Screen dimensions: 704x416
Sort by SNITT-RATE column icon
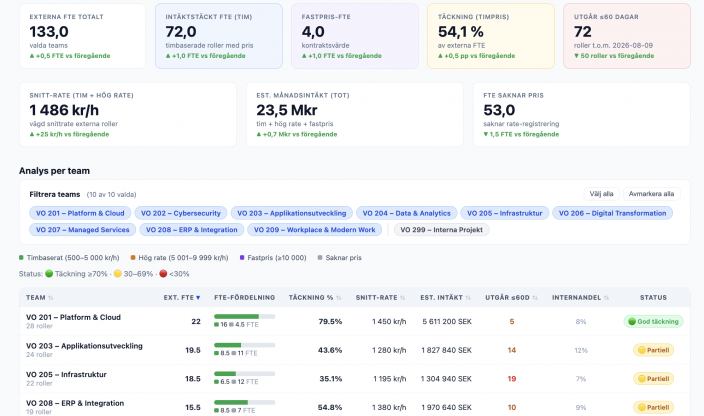(x=403, y=298)
